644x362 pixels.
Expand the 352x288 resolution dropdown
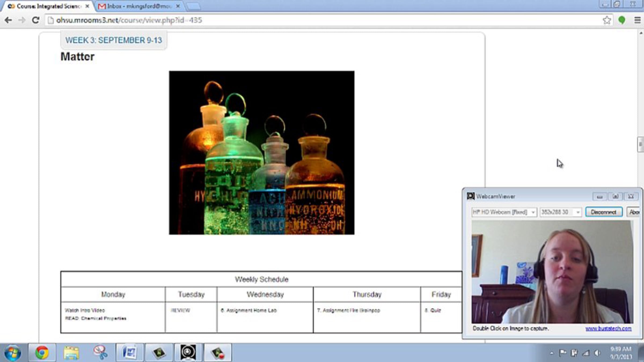(577, 212)
